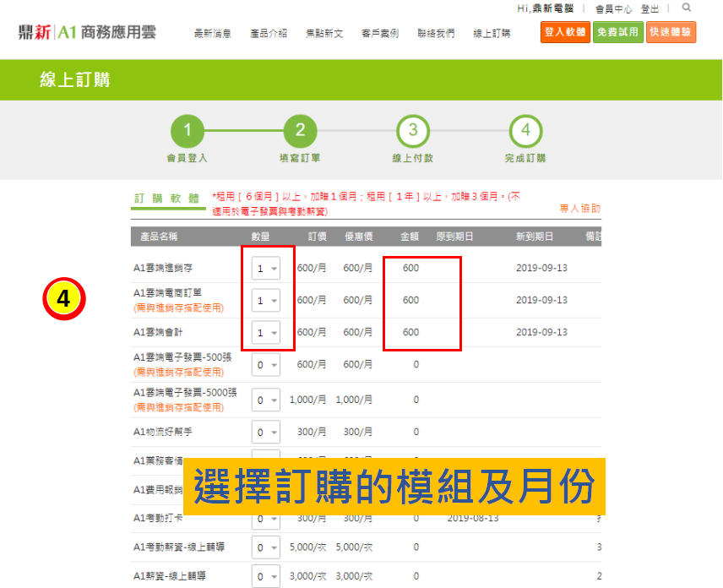
Task: Select the 訂購軟體 tab
Action: click(167, 199)
